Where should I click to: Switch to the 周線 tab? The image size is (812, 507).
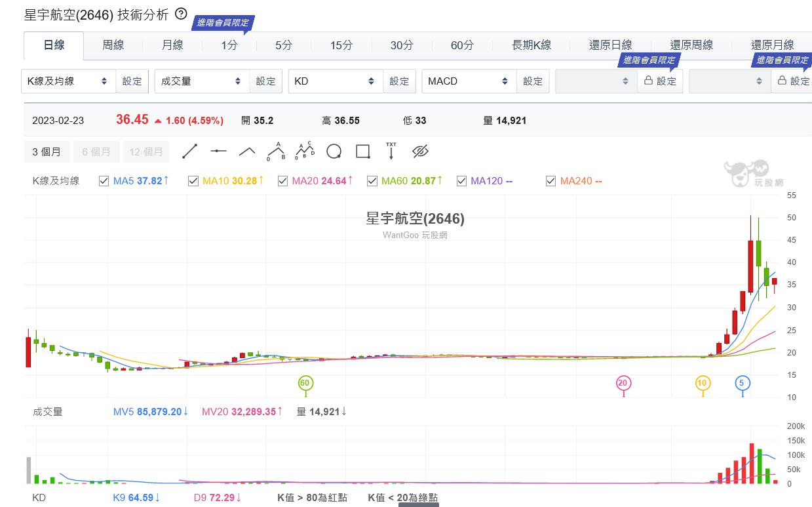click(113, 45)
